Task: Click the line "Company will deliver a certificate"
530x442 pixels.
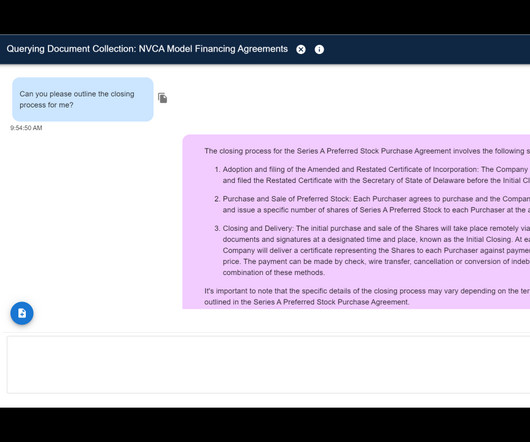Action: pyautogui.click(x=376, y=250)
